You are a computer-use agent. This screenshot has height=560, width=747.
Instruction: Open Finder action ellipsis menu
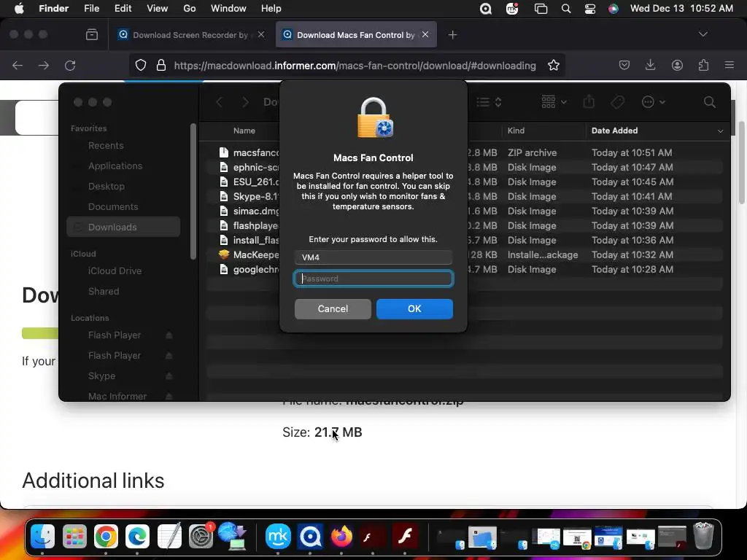coord(653,102)
